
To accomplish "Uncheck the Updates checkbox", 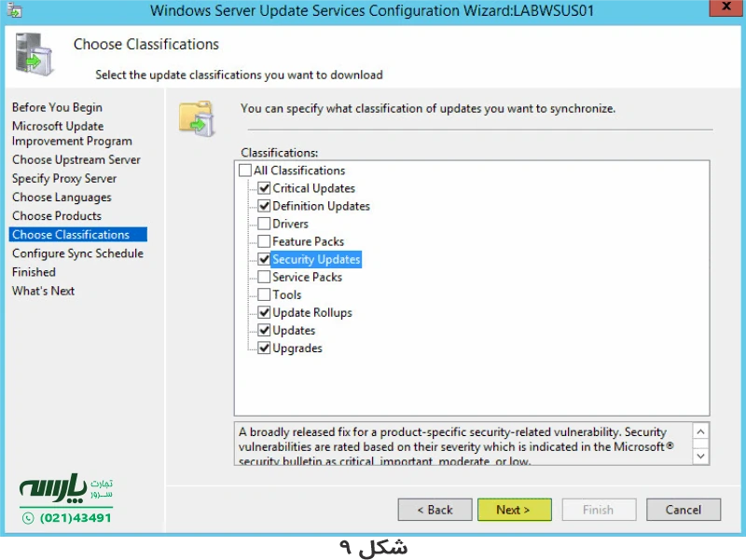I will click(x=264, y=330).
